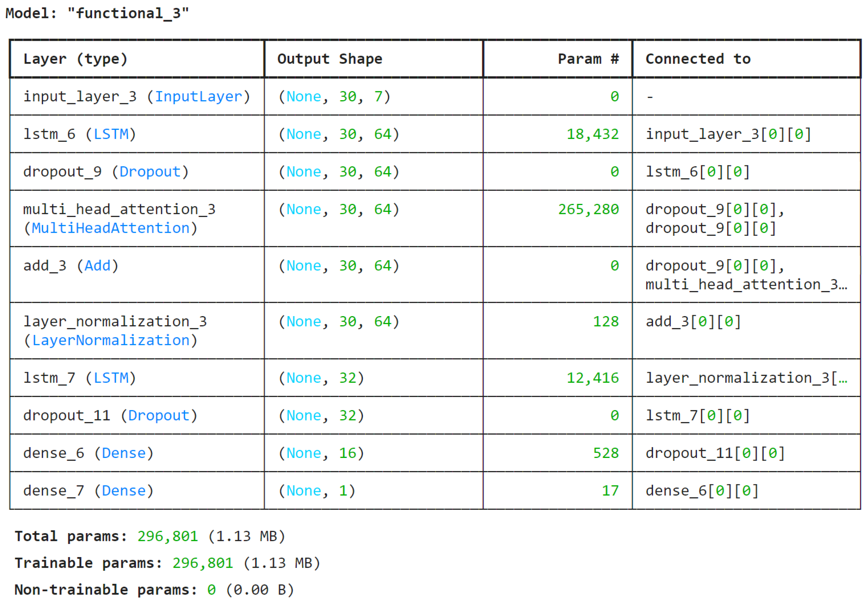Click the (None, 32) shape in dropout_11 row
The width and height of the screenshot is (868, 602).
(321, 416)
